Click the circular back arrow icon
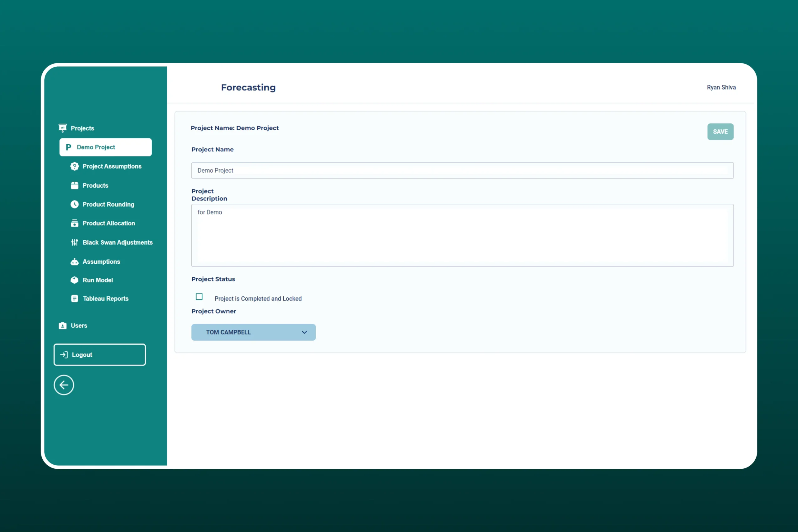This screenshot has height=532, width=798. point(64,385)
